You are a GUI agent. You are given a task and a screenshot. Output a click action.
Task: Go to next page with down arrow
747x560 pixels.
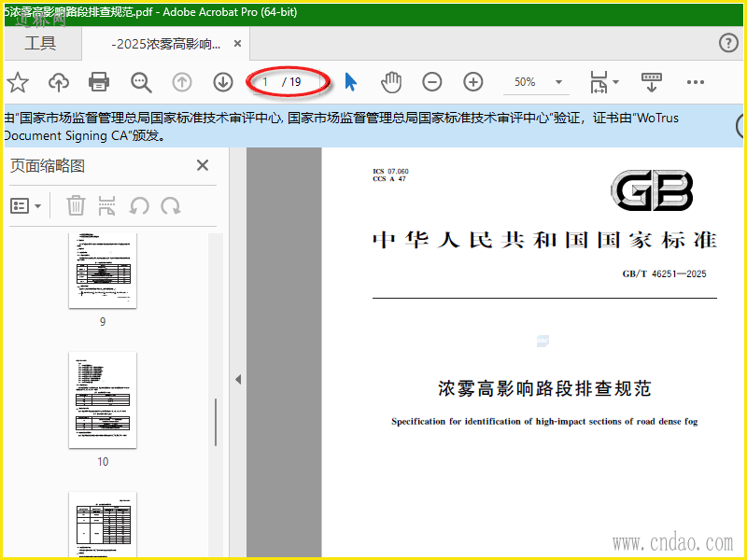[223, 82]
